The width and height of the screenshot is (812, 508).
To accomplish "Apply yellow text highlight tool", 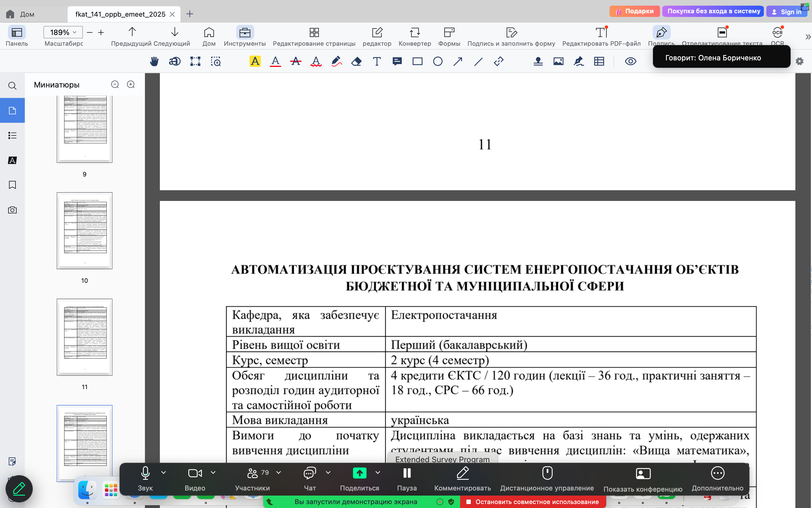I will click(x=255, y=62).
